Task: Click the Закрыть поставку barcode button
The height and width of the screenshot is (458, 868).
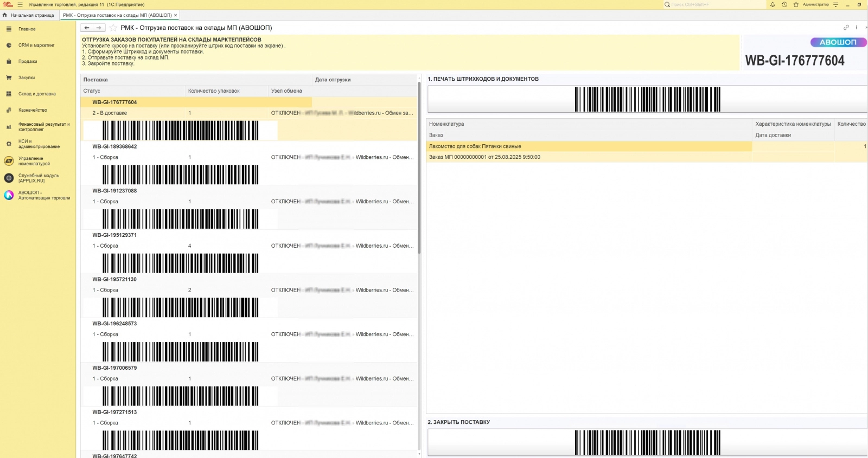Action: click(x=648, y=442)
